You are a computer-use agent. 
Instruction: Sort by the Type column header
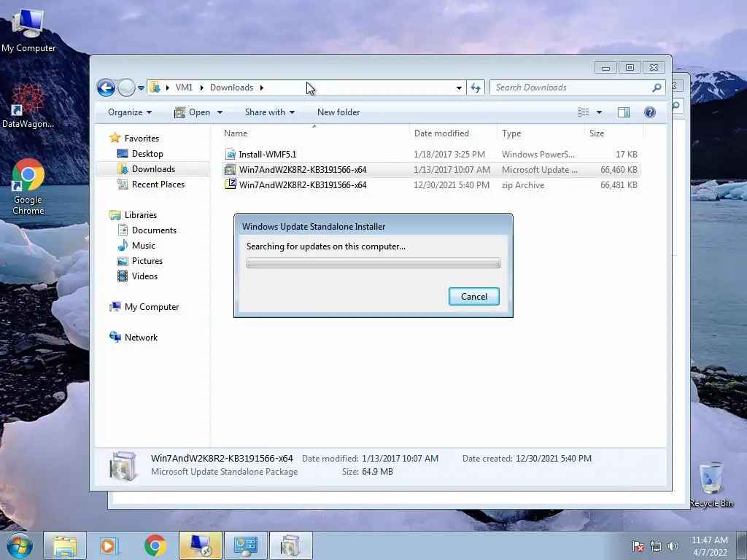541,133
